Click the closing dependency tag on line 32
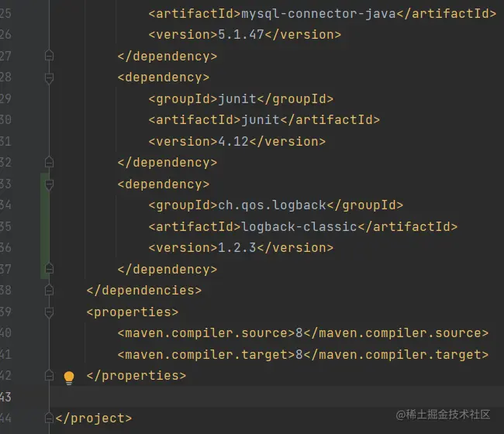 (x=167, y=163)
